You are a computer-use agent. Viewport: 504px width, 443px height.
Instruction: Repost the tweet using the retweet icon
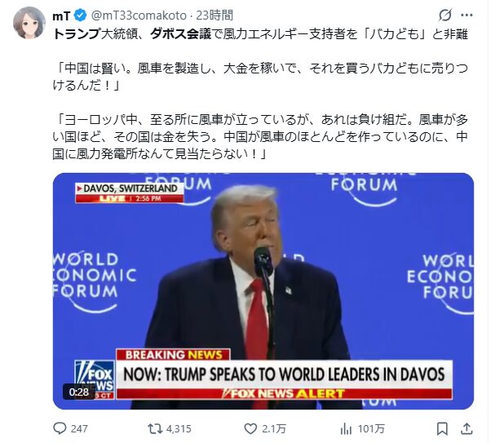coord(155,428)
